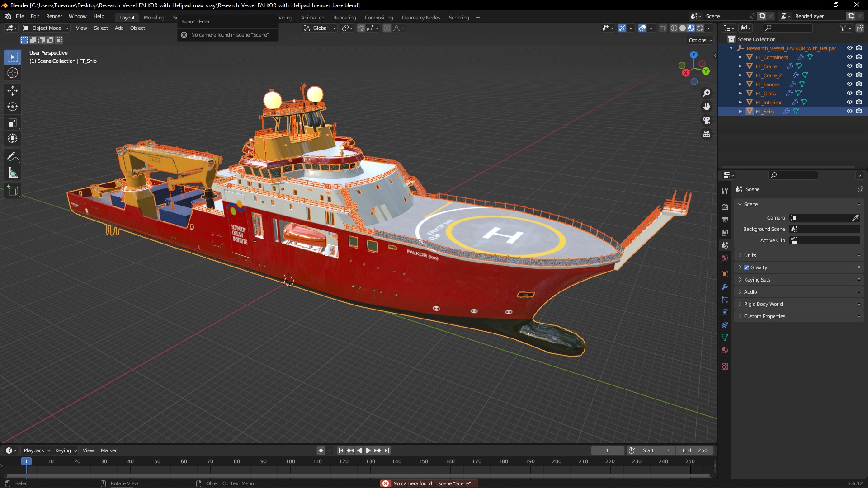This screenshot has width=868, height=488.
Task: Disable FT_Interiror in renders
Action: (859, 102)
